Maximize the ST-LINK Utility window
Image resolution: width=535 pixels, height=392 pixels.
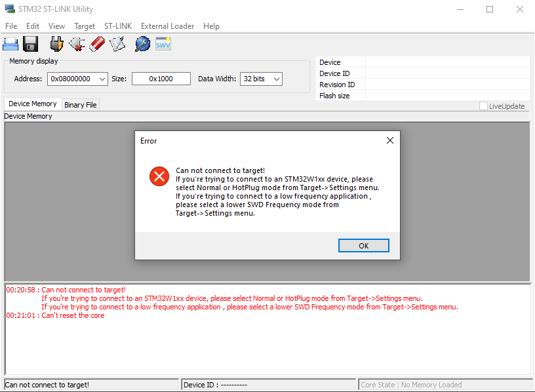pyautogui.click(x=490, y=9)
